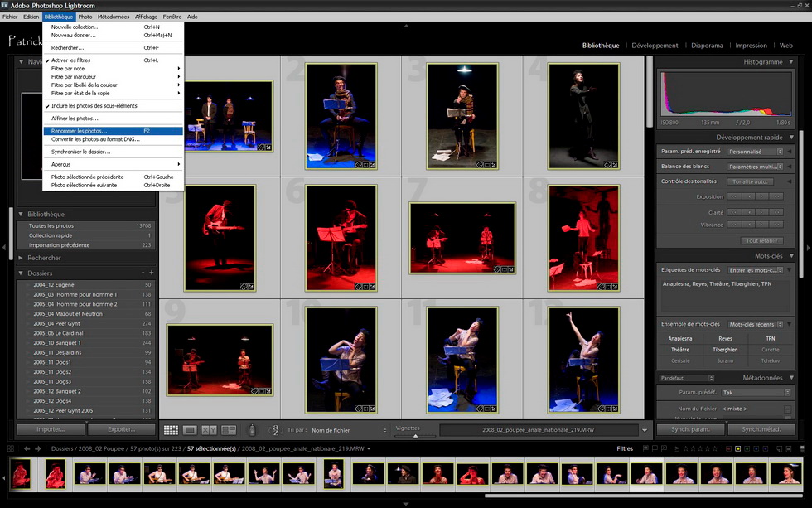Toggle the yellow color label filter
812x508 pixels.
(737, 448)
